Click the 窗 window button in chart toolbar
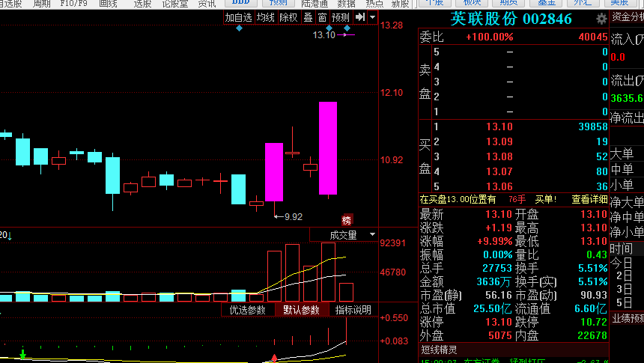The height and width of the screenshot is (363, 644). tap(321, 17)
